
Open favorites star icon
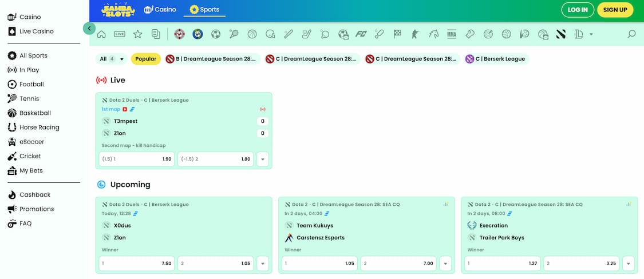coord(137,34)
